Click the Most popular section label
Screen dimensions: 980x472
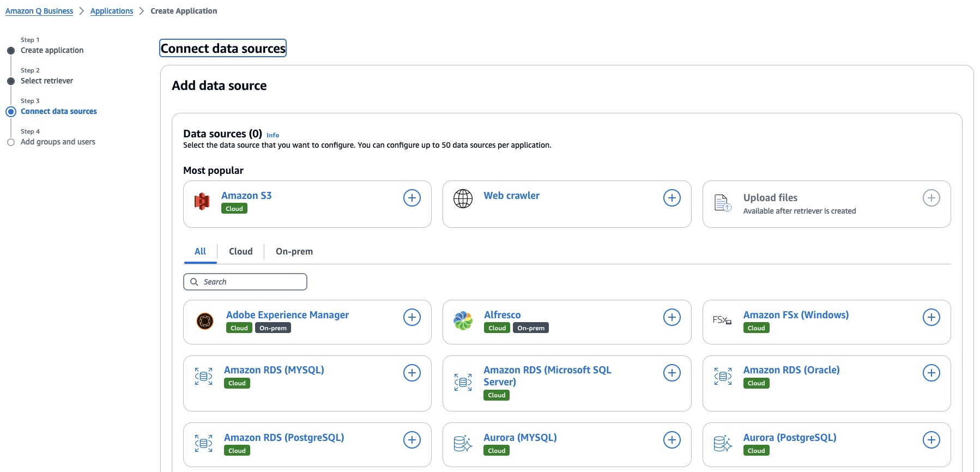[214, 171]
